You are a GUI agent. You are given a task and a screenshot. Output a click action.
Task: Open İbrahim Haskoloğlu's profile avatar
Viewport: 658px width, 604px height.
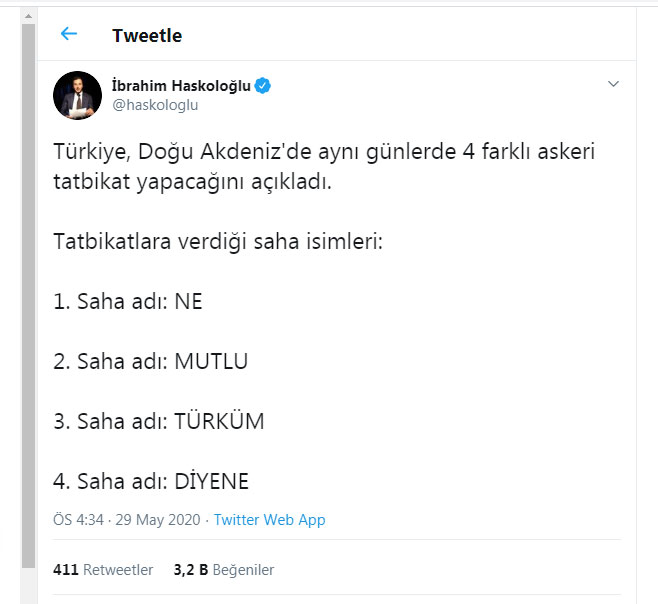(77, 96)
